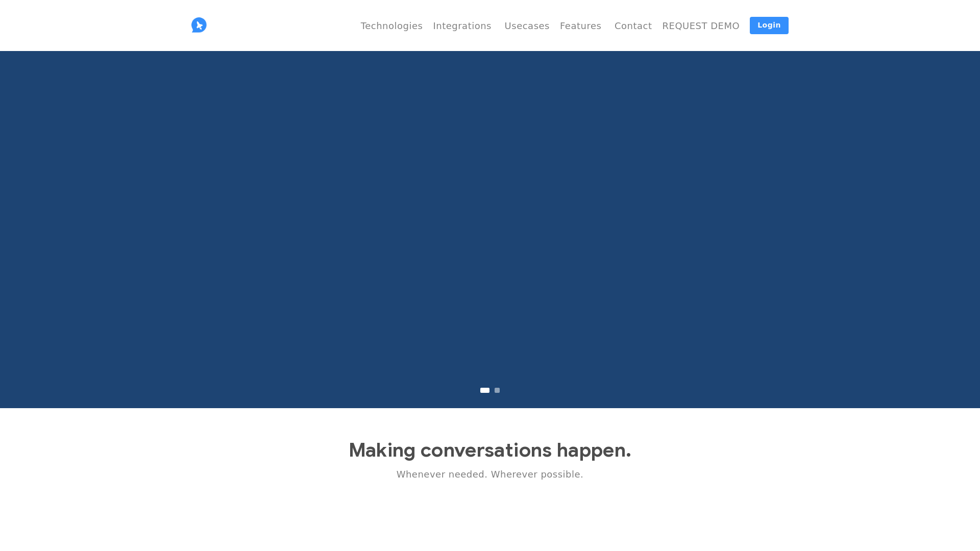Go to the Contact page
980x551 pixels.
633,26
